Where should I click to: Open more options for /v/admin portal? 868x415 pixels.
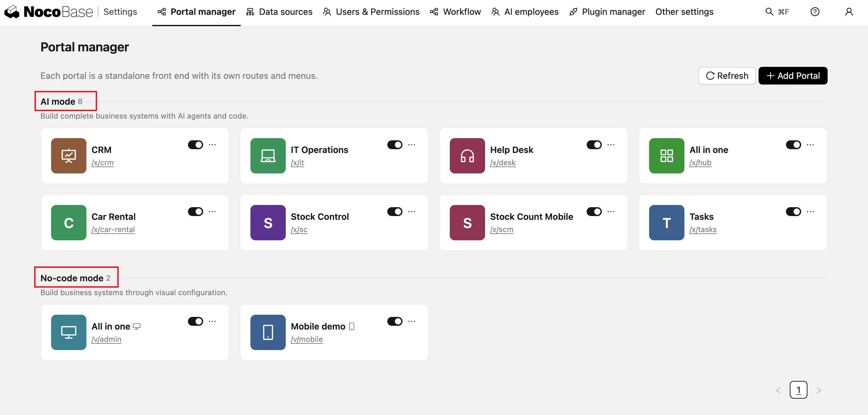(x=212, y=321)
